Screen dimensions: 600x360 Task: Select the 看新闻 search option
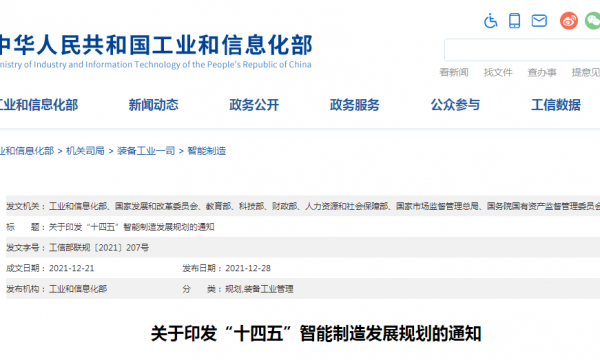coord(454,72)
